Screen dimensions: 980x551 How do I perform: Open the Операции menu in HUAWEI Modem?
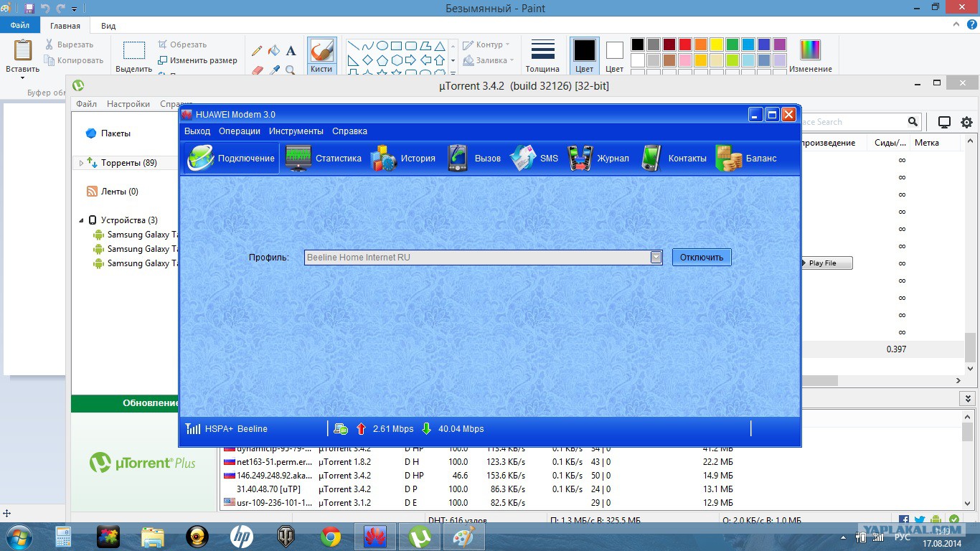click(240, 131)
